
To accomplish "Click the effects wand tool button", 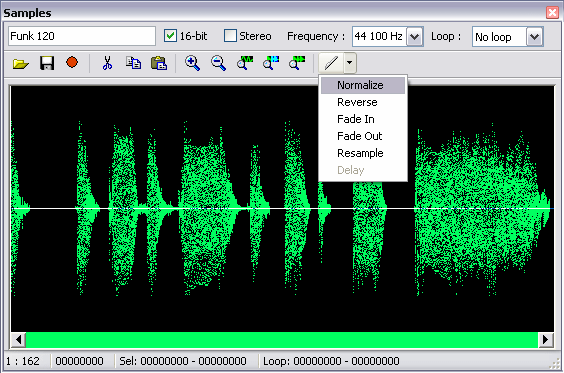I will tap(331, 63).
